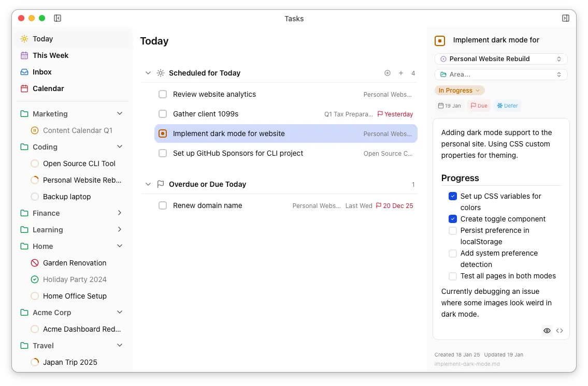Check off the Review website analytics task

point(163,94)
